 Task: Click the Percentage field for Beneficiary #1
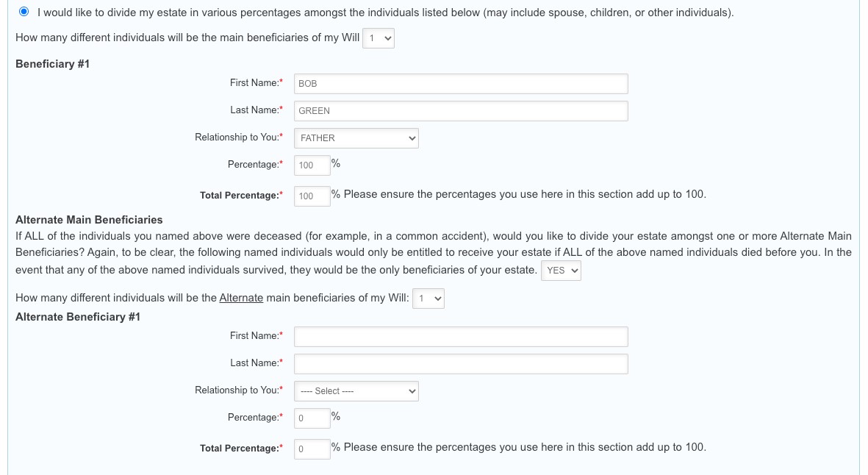[x=312, y=165]
